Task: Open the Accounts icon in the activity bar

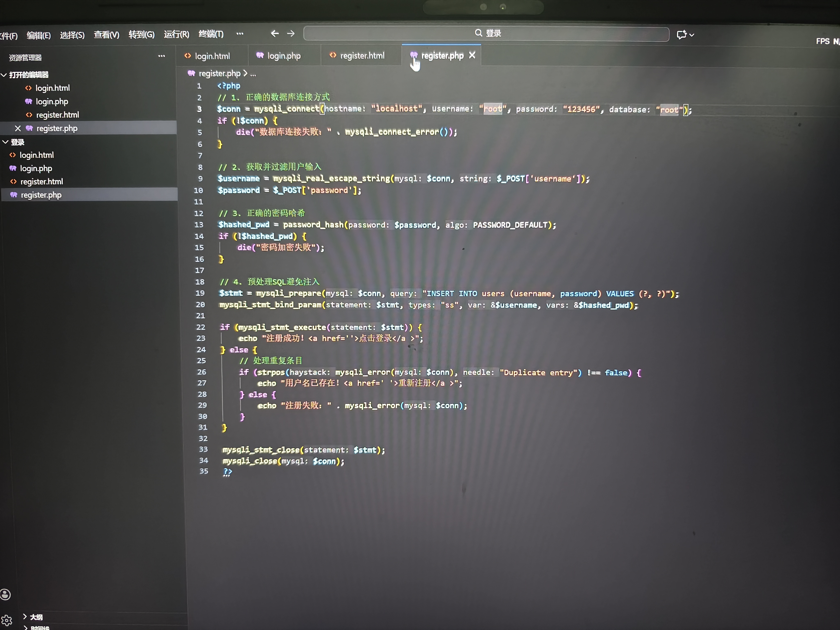Action: pyautogui.click(x=6, y=594)
